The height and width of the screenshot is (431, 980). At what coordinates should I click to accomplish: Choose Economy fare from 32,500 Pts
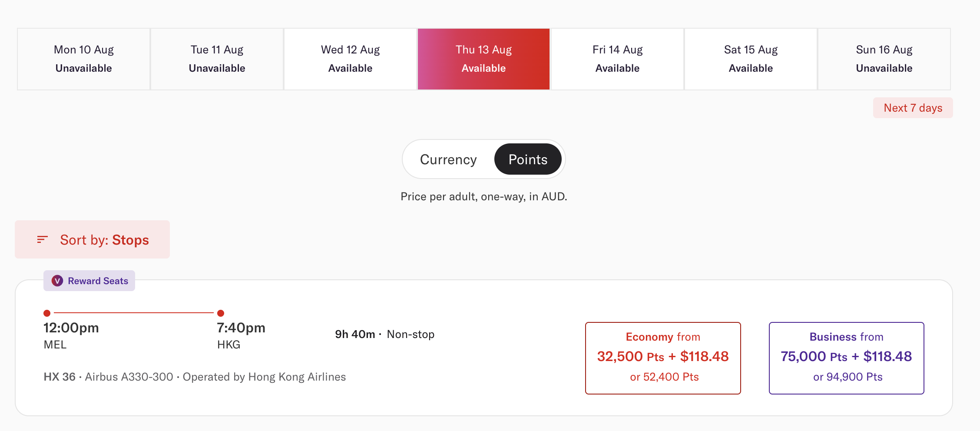click(x=663, y=358)
